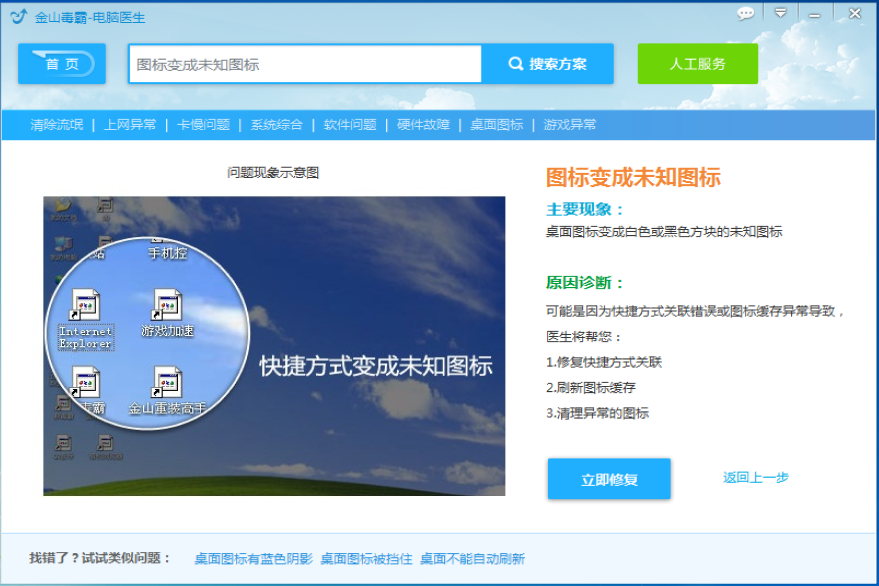Click the text 3.清理异常的图标
Screen dimensions: 879x586
pyautogui.click(x=598, y=413)
